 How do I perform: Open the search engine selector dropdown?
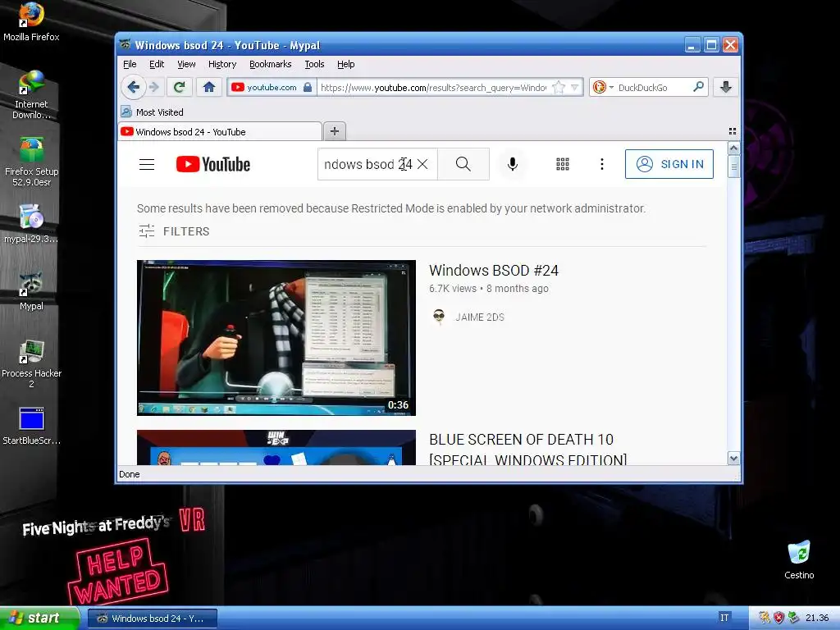click(x=603, y=87)
